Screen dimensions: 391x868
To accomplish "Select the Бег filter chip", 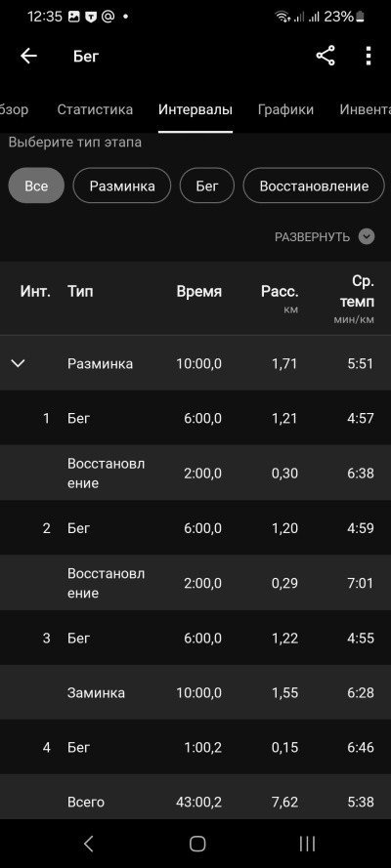I will point(207,186).
